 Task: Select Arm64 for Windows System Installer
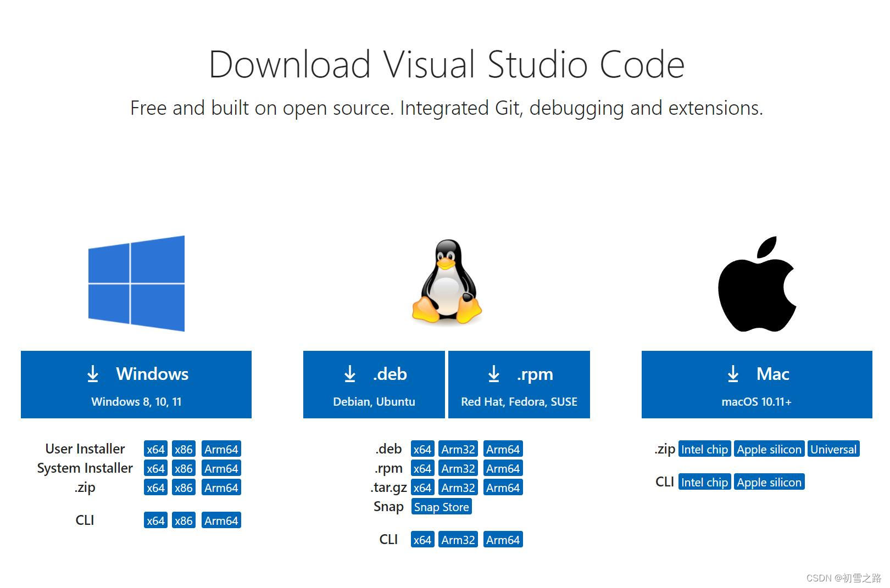click(x=221, y=468)
